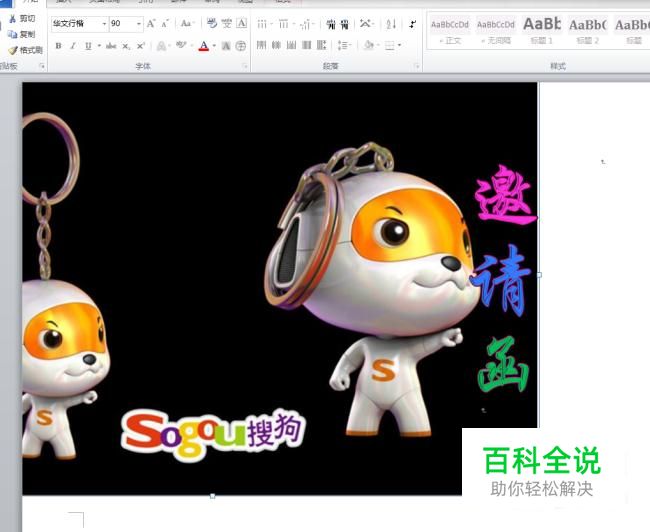
Task: Click the Increase Indent icon
Action: coord(345,24)
